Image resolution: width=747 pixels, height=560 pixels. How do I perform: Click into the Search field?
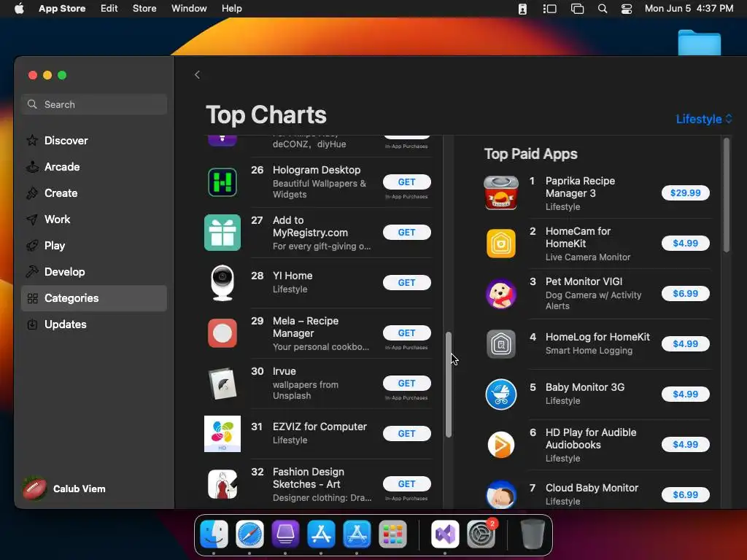[x=94, y=104]
